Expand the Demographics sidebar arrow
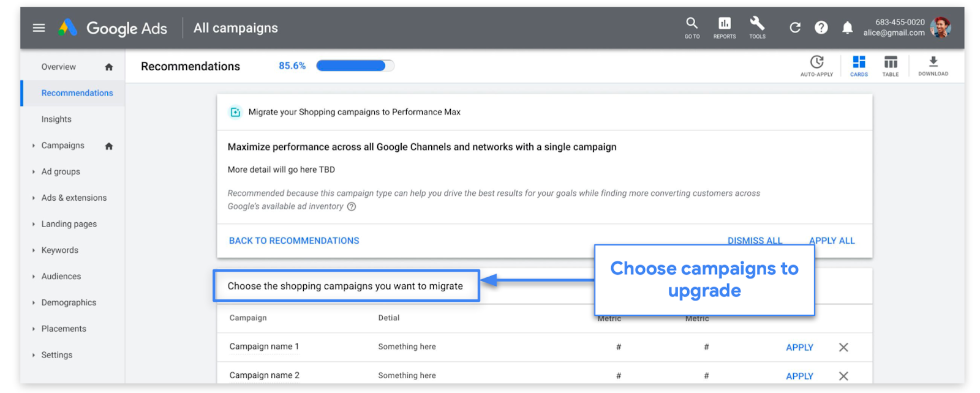The image size is (980, 393). (x=33, y=303)
